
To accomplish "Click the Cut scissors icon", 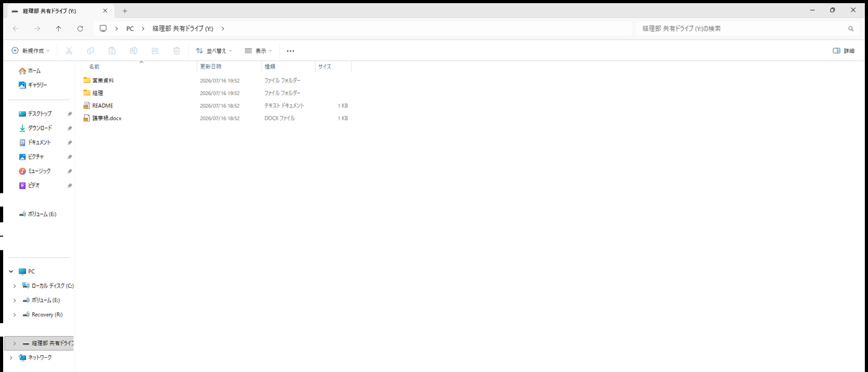I will click(x=69, y=51).
